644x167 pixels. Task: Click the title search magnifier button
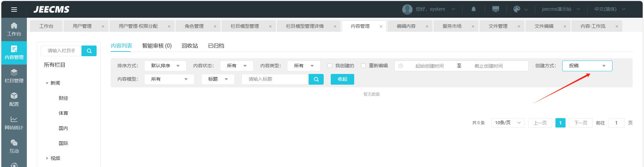coord(316,79)
